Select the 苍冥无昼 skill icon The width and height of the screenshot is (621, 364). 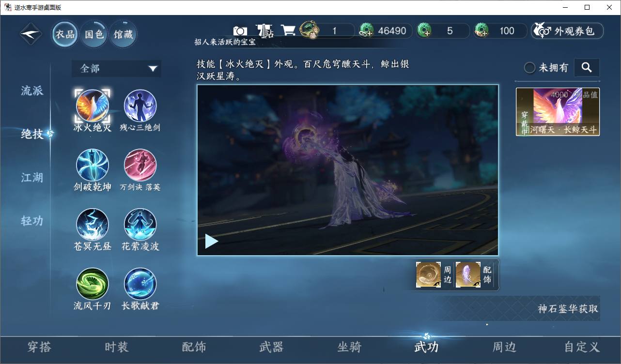coord(93,225)
